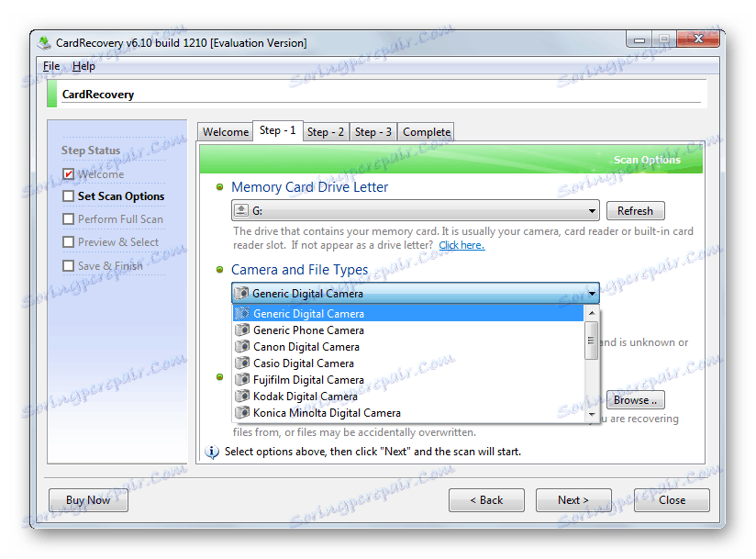Viewport: 756px width, 559px height.
Task: Click camera icon in the selected camera field
Action: [241, 293]
